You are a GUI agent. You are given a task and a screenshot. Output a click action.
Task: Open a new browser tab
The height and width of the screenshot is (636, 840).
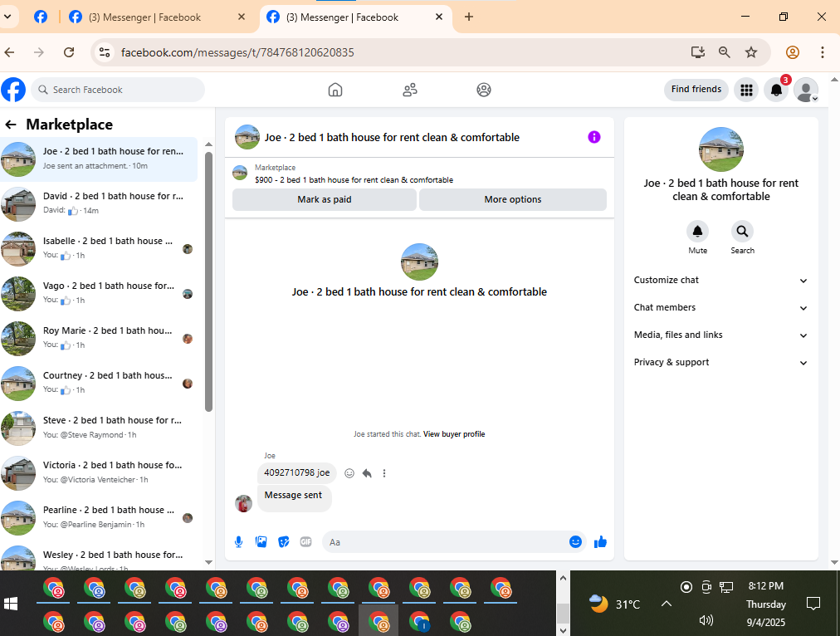coord(469,17)
